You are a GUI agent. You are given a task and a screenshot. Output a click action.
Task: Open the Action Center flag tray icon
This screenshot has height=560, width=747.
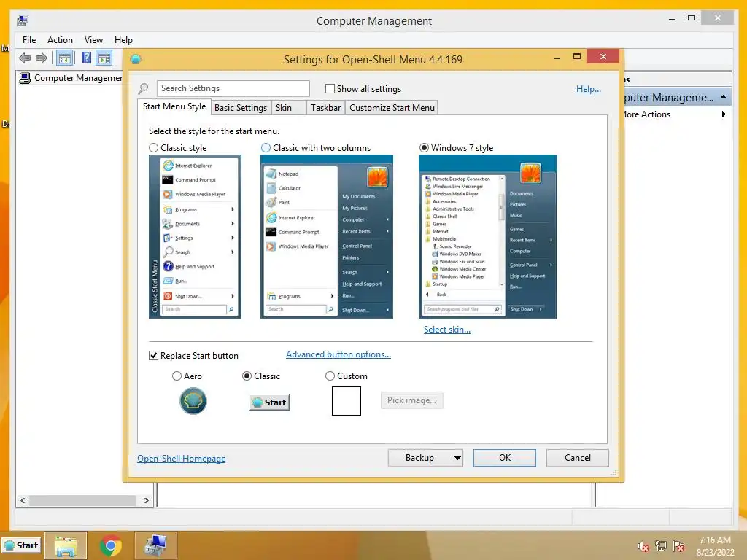point(678,545)
